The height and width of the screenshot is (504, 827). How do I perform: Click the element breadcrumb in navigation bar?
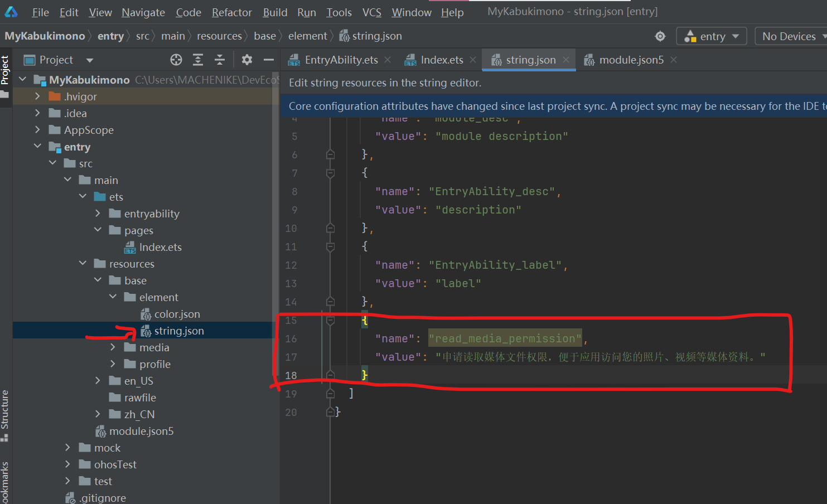point(308,36)
